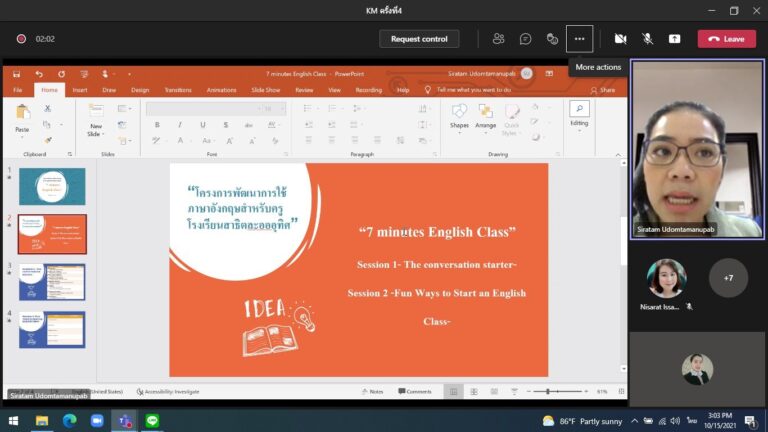Image resolution: width=768 pixels, height=432 pixels.
Task: Turn the camera on
Action: (620, 39)
